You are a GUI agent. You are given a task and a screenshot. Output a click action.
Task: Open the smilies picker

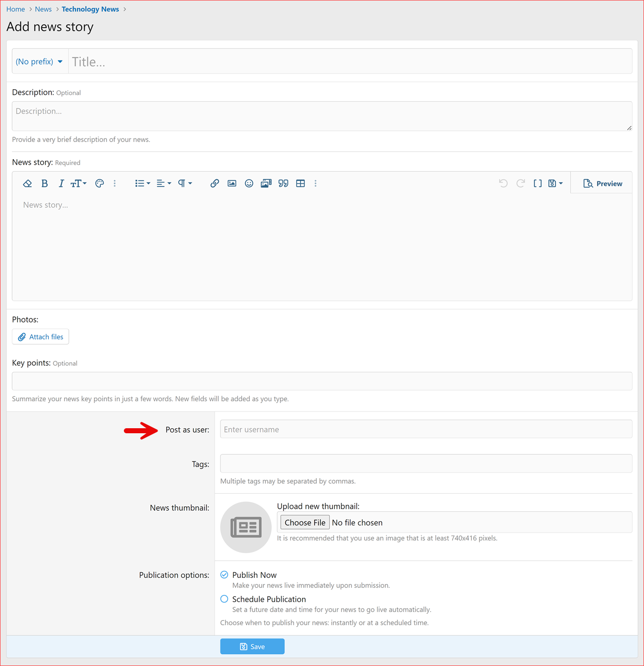tap(249, 183)
